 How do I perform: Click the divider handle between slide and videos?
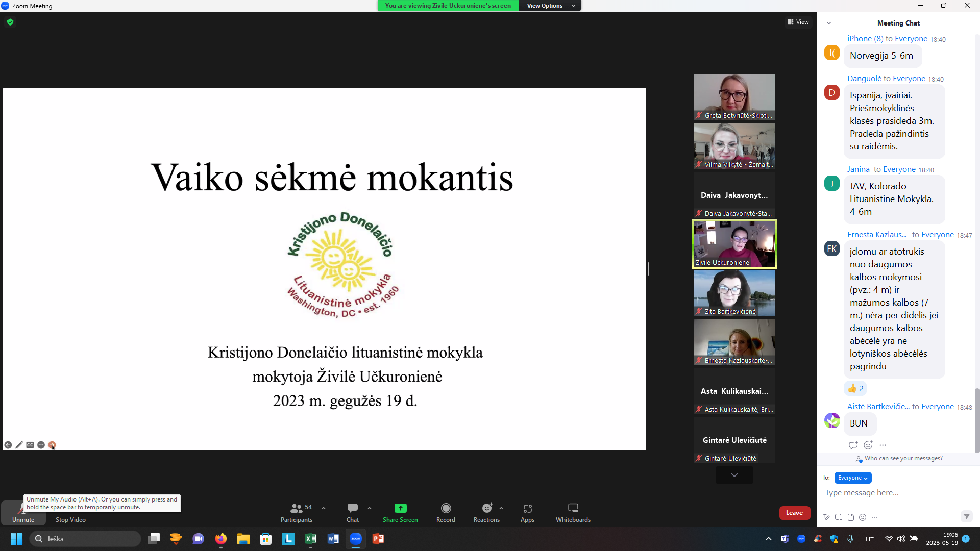tap(649, 269)
